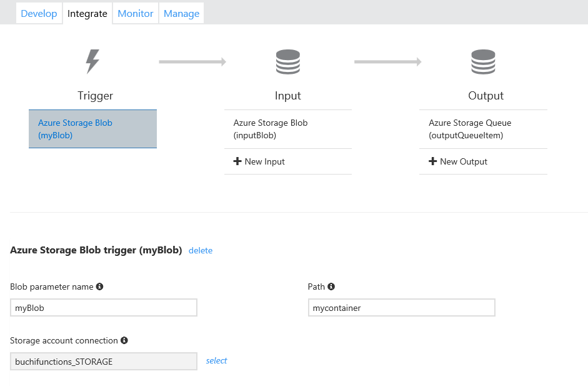Open Azure Storage Queue (outputQueueItem) output

click(x=483, y=129)
